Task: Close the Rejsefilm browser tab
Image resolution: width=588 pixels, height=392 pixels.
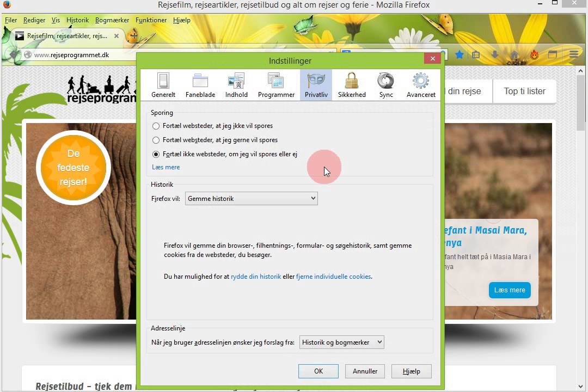Action: pyautogui.click(x=117, y=36)
